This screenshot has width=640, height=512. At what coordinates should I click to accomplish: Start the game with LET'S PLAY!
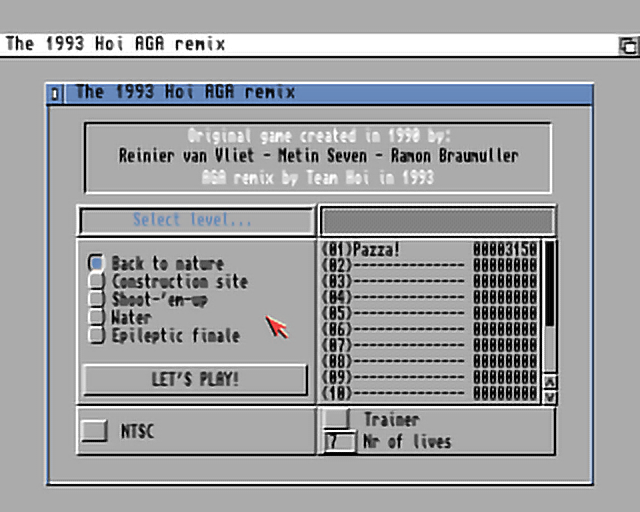pyautogui.click(x=195, y=379)
